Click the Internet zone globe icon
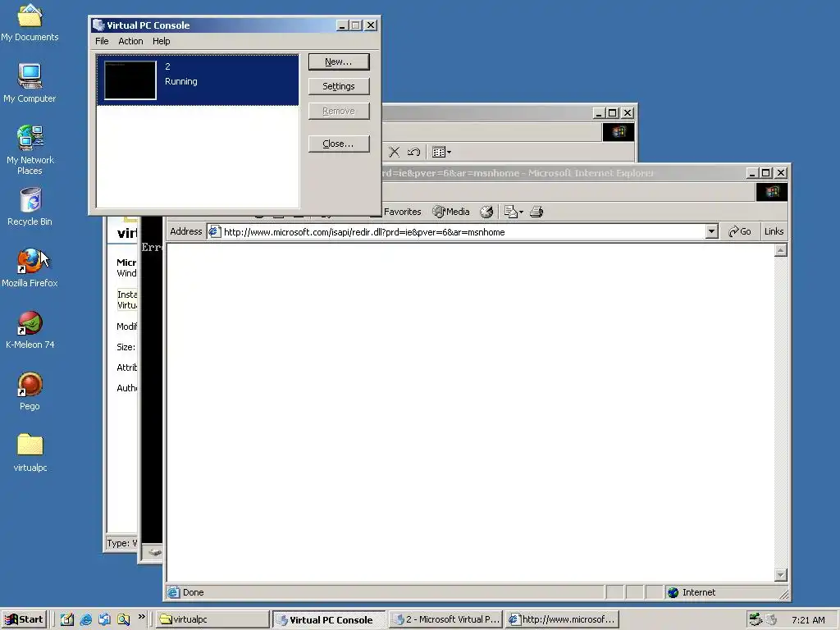The width and height of the screenshot is (840, 630). [673, 592]
